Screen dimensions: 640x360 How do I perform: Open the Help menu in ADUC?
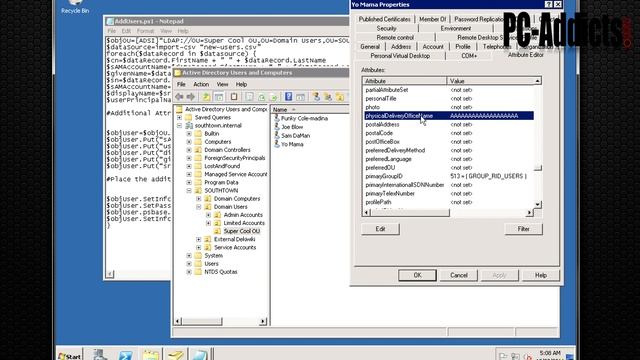click(241, 84)
